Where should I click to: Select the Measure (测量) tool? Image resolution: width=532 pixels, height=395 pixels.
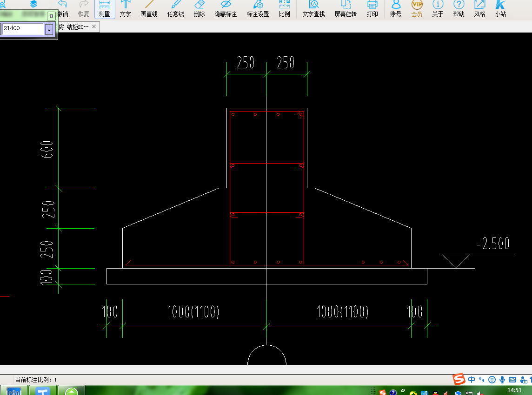105,9
